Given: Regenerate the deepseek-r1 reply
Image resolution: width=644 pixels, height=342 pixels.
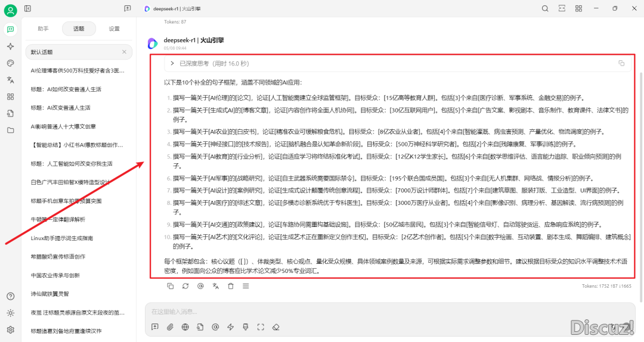Looking at the screenshot, I should (185, 286).
